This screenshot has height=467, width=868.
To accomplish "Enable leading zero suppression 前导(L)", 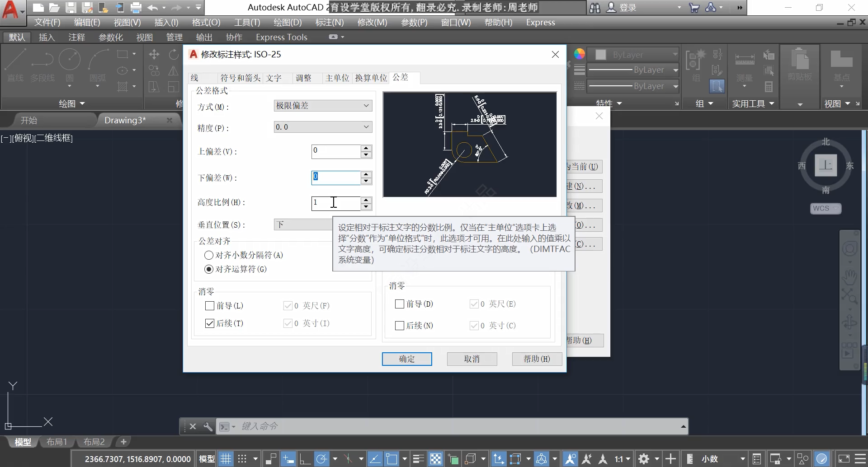I will coord(210,306).
